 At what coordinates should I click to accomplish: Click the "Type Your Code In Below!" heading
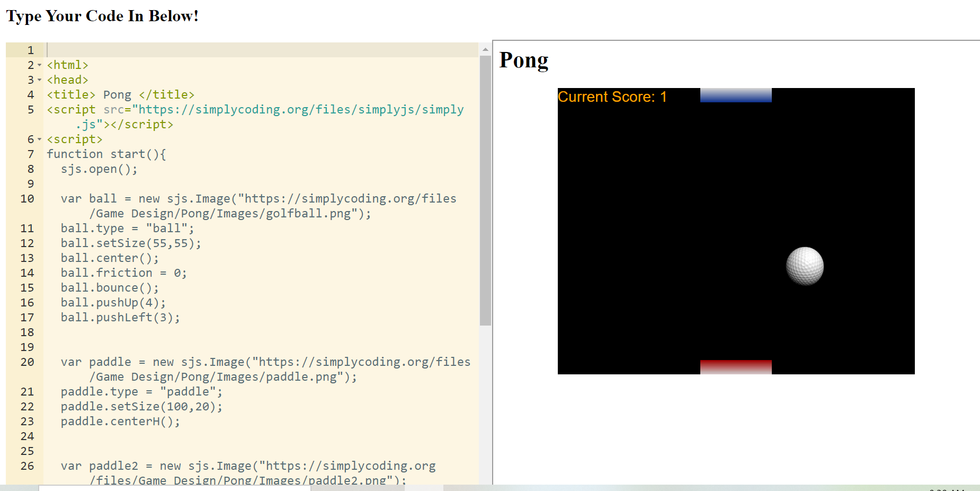tap(102, 16)
